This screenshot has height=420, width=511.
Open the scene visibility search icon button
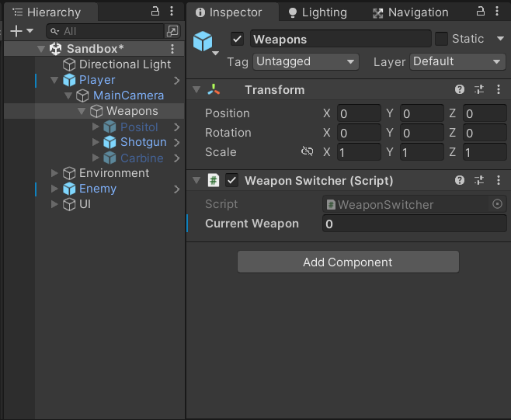click(172, 31)
